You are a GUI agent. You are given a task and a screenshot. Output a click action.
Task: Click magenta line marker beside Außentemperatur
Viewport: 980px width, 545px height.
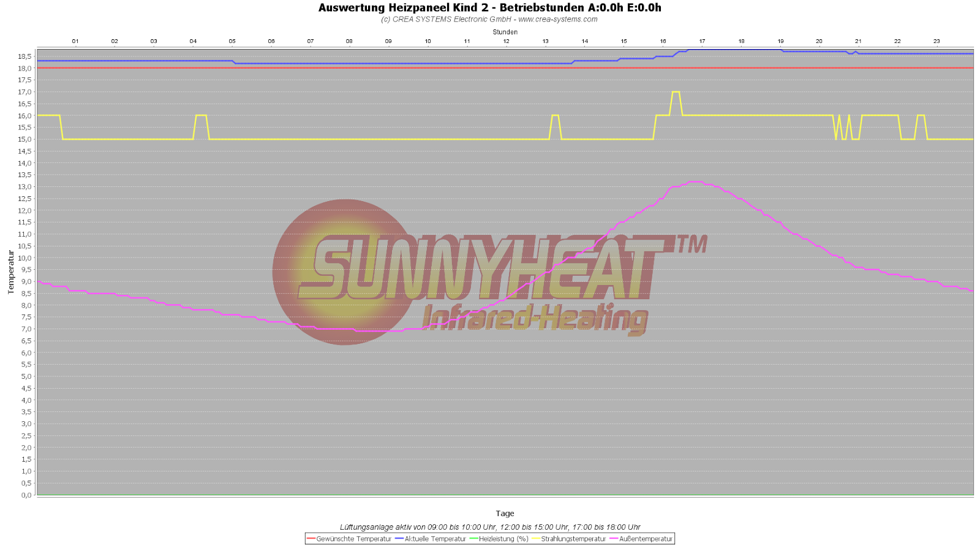(614, 539)
